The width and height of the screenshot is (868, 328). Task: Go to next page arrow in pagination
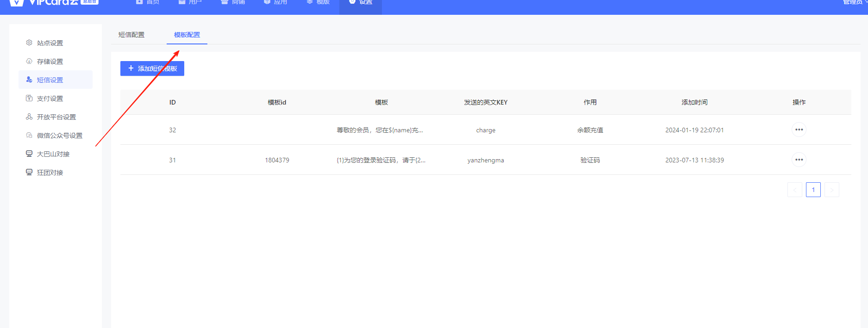[x=832, y=190]
